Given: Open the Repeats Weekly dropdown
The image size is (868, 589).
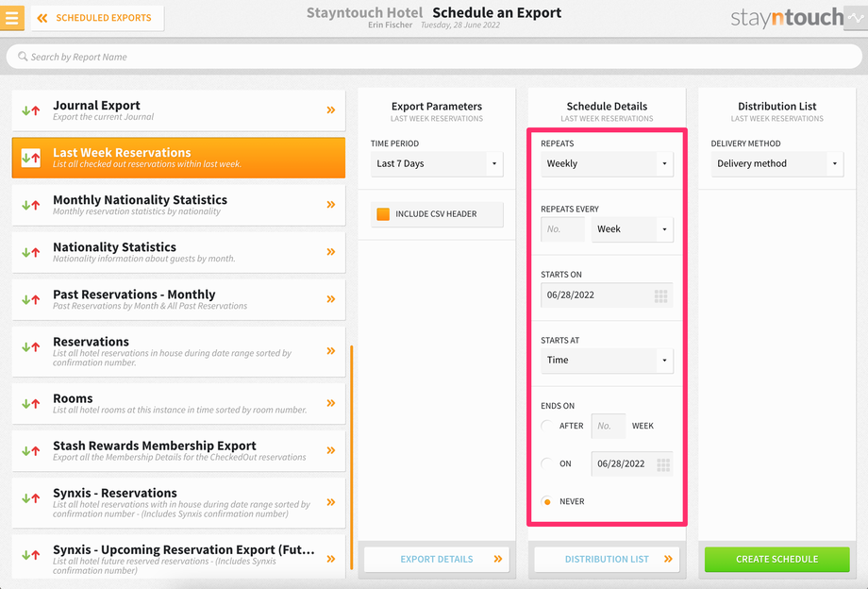Looking at the screenshot, I should tap(607, 164).
